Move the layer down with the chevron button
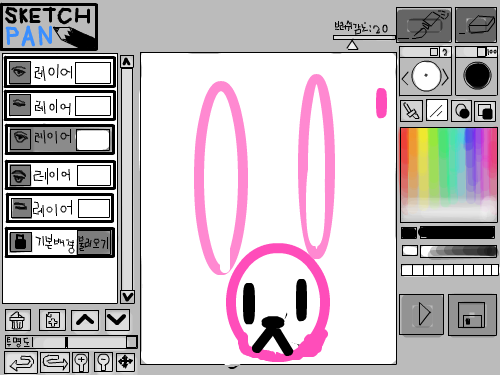The height and width of the screenshot is (375, 500). [117, 320]
